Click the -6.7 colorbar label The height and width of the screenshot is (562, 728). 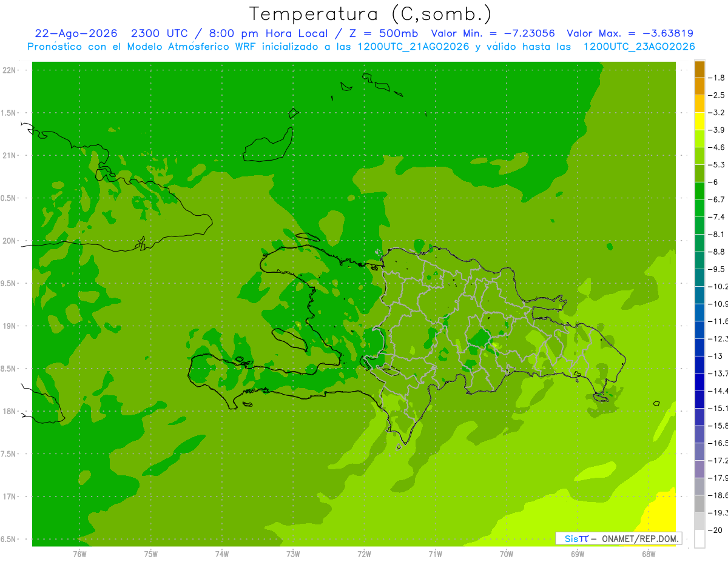[x=717, y=199]
